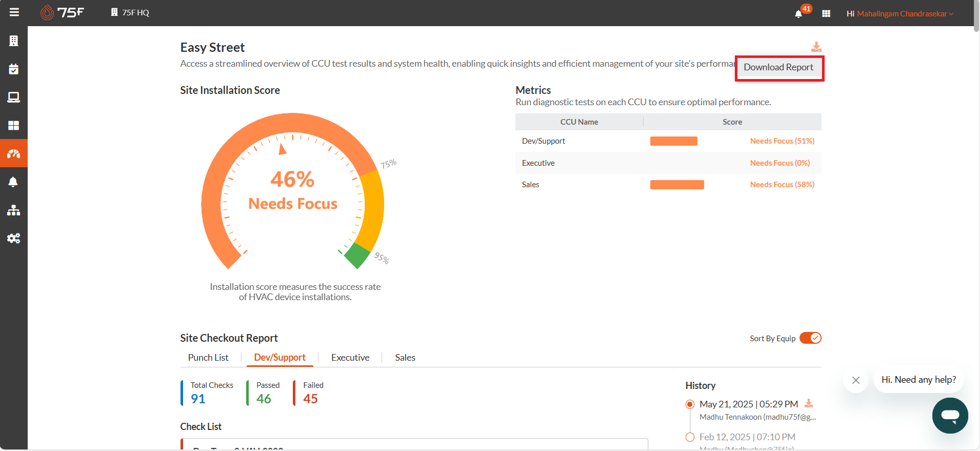Viewport: 980px width, 451px height.
Task: Click the download report icon near title
Action: click(x=816, y=47)
